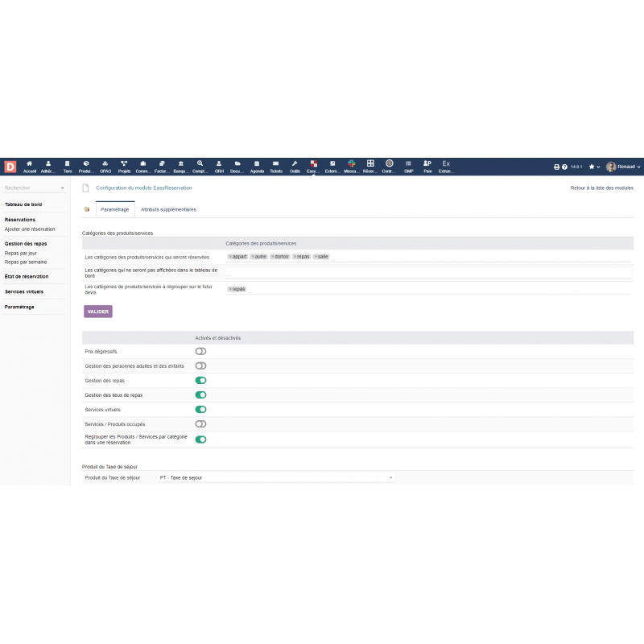Turn off the Services virtuels toggle
The width and height of the screenshot is (644, 644).
click(200, 409)
